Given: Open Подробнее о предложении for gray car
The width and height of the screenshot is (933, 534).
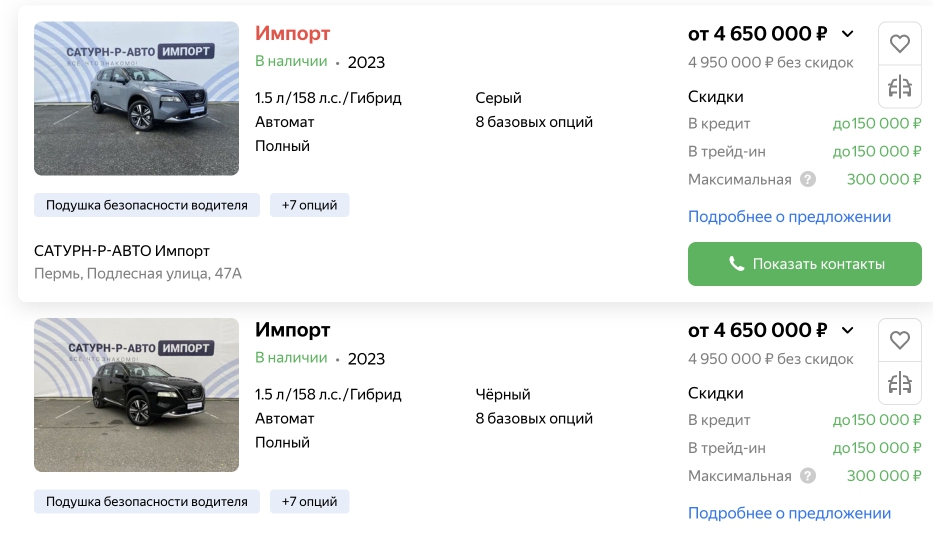Looking at the screenshot, I should (x=789, y=217).
